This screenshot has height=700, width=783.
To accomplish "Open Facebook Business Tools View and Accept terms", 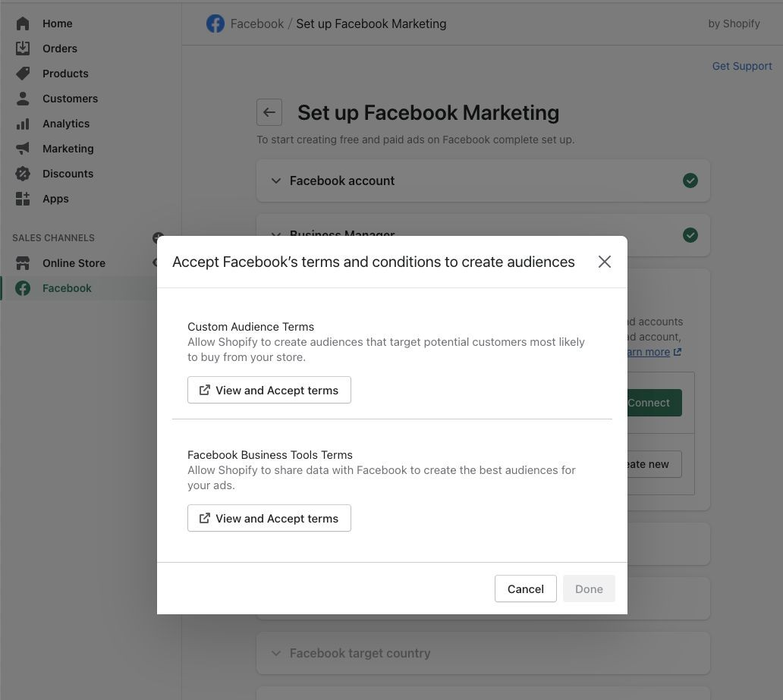I will [x=269, y=518].
